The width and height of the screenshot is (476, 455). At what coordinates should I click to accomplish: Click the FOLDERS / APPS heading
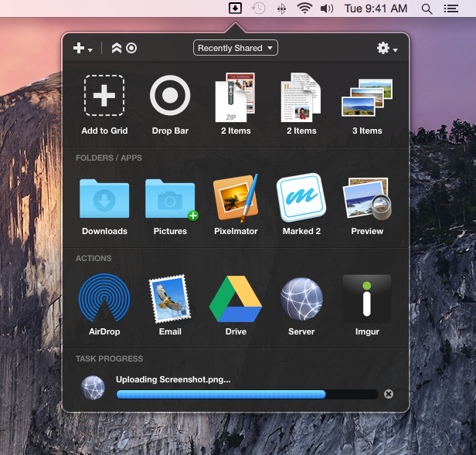click(109, 158)
